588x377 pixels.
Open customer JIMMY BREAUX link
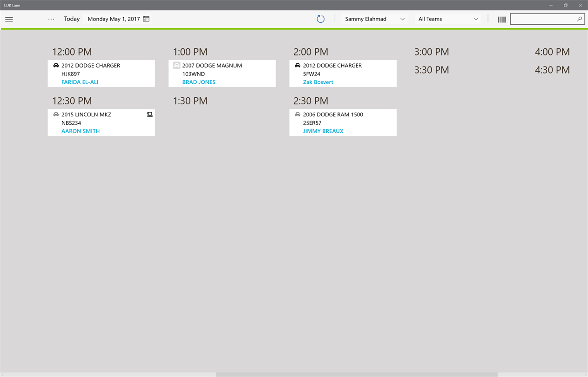point(323,131)
